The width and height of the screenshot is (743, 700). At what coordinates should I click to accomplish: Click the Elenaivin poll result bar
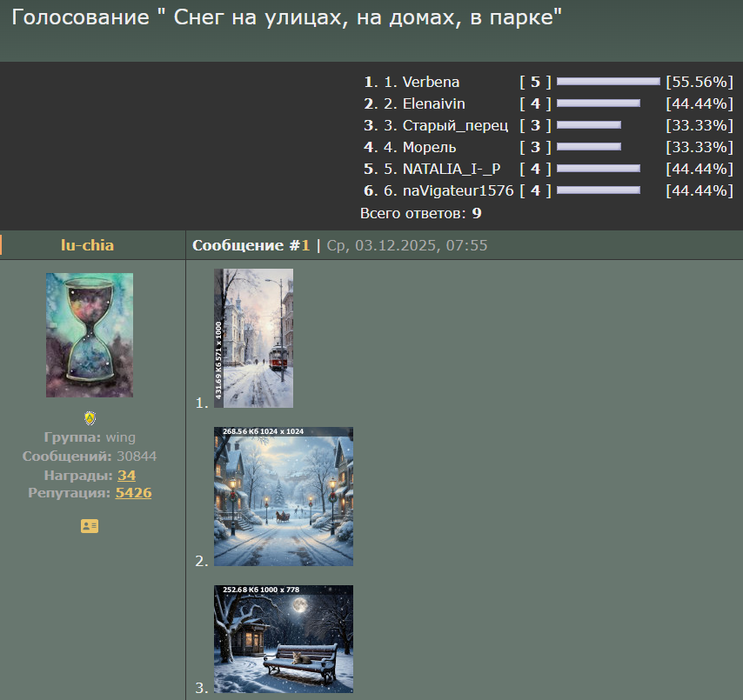[x=598, y=103]
